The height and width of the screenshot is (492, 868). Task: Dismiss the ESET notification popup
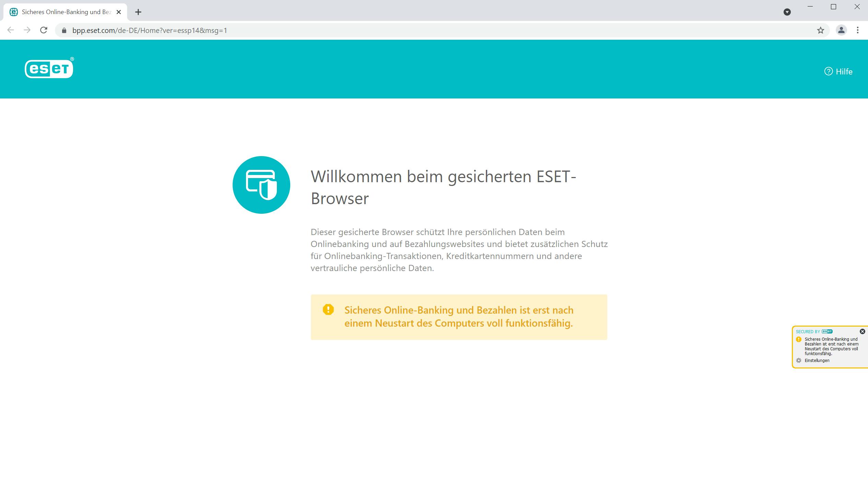click(x=863, y=331)
